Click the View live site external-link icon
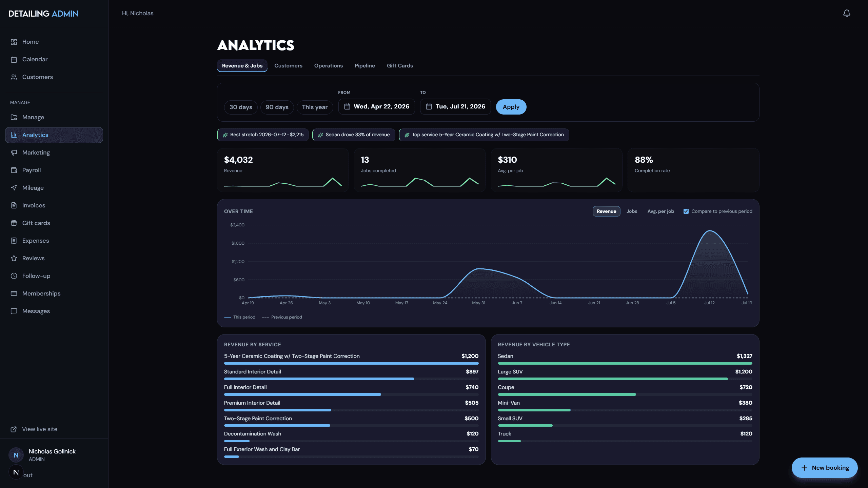The height and width of the screenshot is (488, 868). point(14,429)
